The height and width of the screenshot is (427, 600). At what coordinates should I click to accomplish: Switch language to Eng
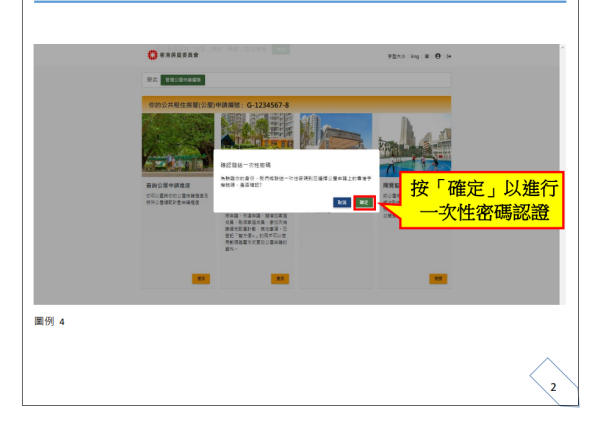415,57
